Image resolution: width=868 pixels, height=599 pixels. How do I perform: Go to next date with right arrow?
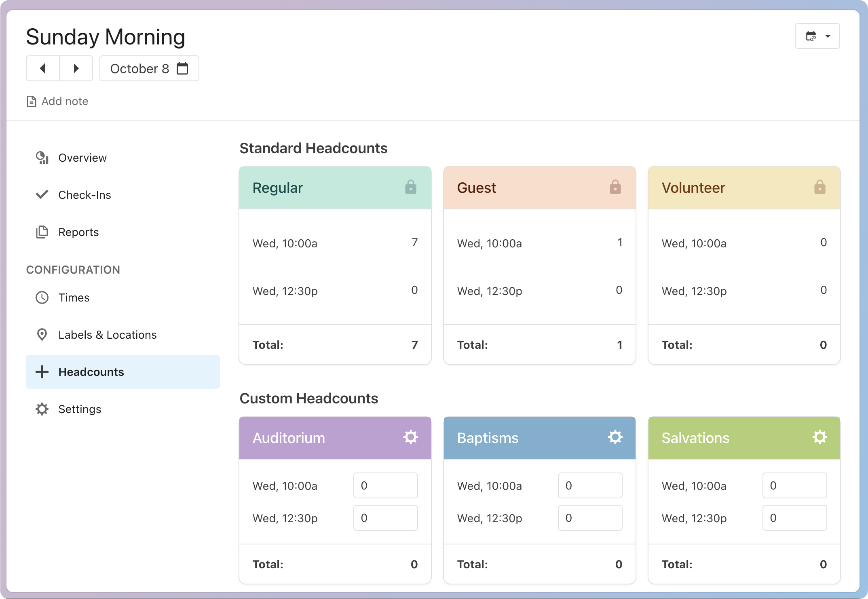coord(76,68)
